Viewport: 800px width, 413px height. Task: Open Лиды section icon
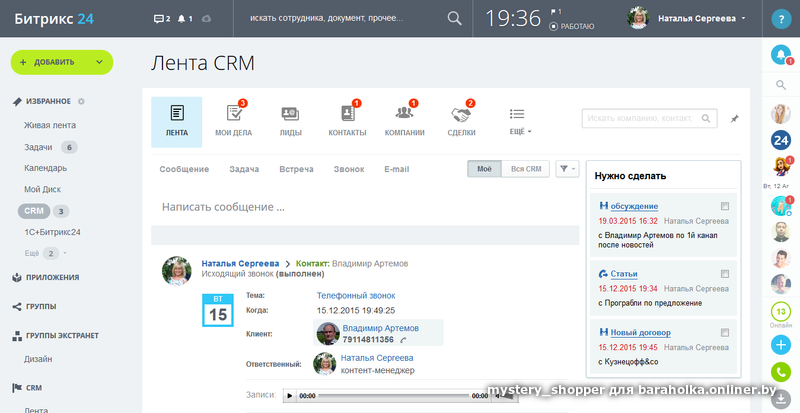point(290,113)
